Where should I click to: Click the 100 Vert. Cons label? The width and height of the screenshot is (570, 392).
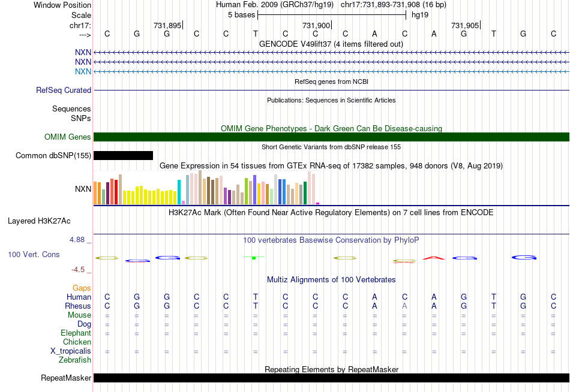34,255
